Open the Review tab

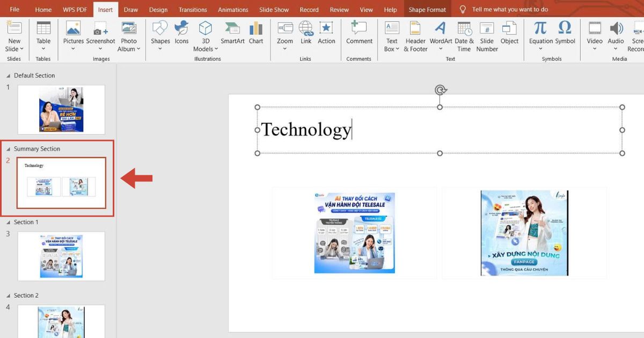coord(339,10)
